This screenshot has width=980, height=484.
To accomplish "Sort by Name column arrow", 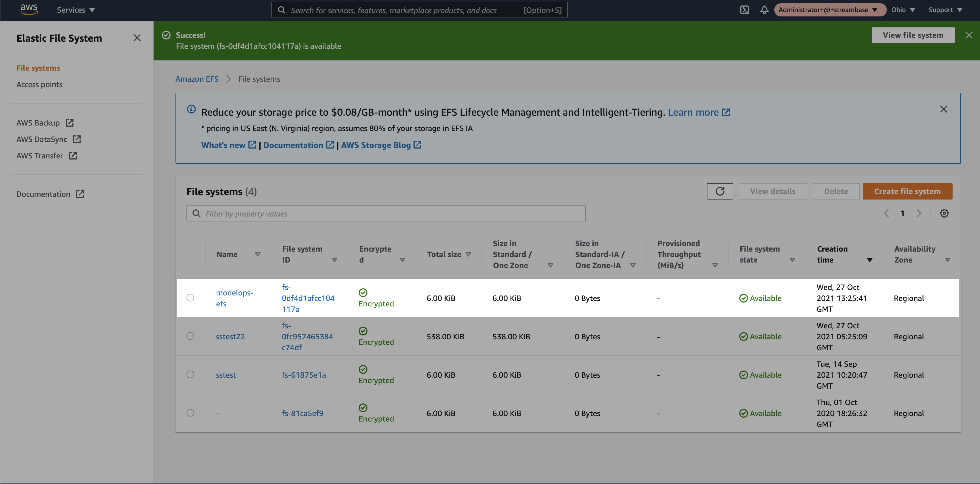I will pyautogui.click(x=257, y=254).
